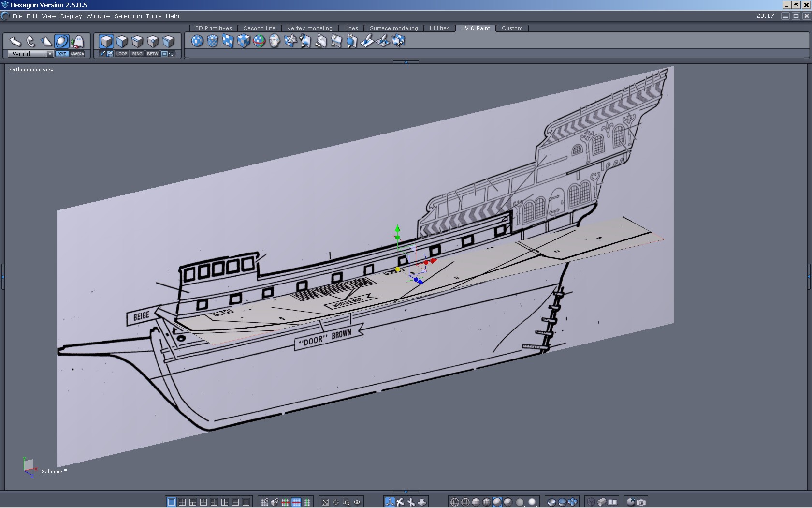Switch to single viewport layout
The height and width of the screenshot is (508, 812).
coord(171,502)
